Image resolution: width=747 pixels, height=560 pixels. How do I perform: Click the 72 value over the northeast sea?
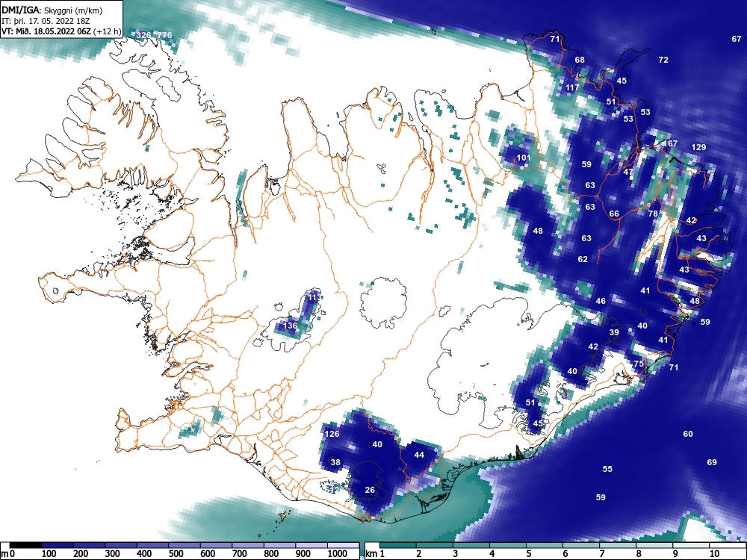663,60
